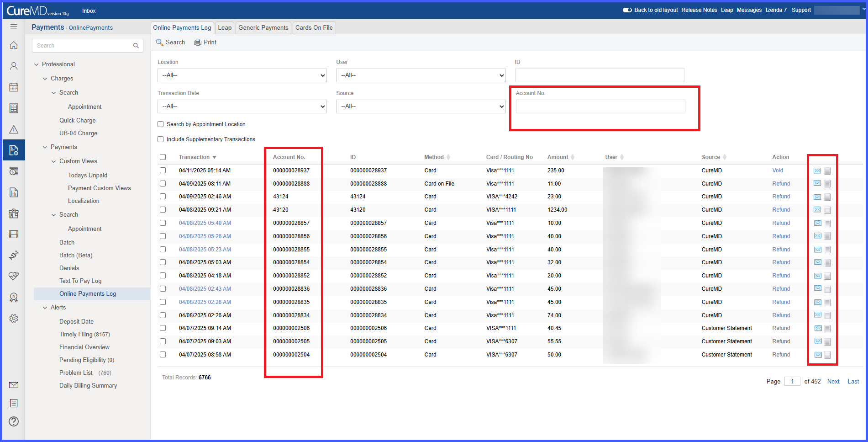Open the Location dropdown
The width and height of the screenshot is (868, 442).
242,75
